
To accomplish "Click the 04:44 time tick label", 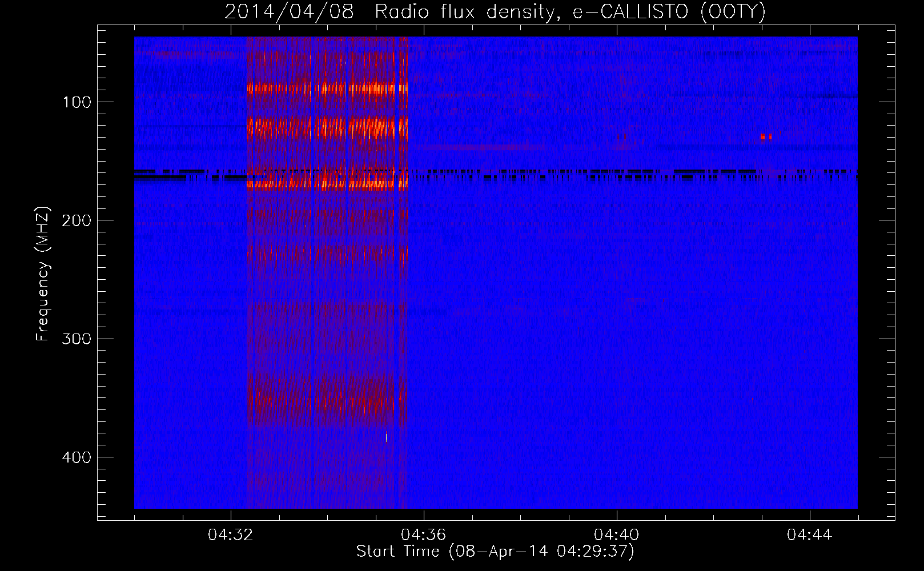I will click(810, 535).
